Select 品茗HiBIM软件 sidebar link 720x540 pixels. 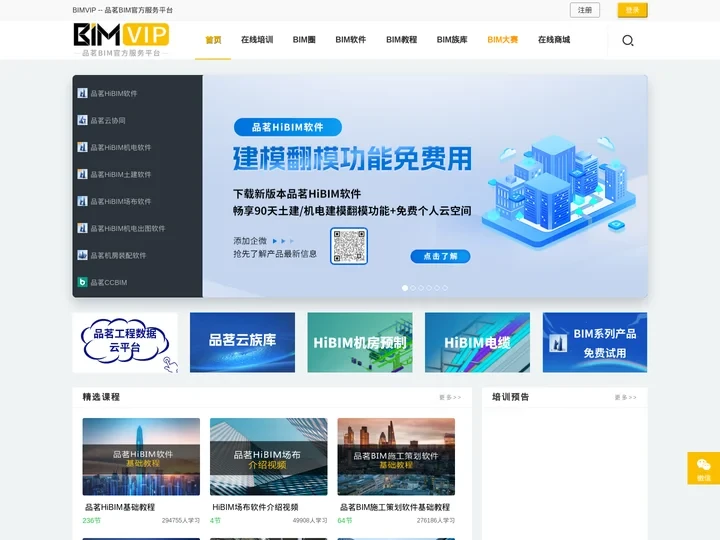pos(113,94)
